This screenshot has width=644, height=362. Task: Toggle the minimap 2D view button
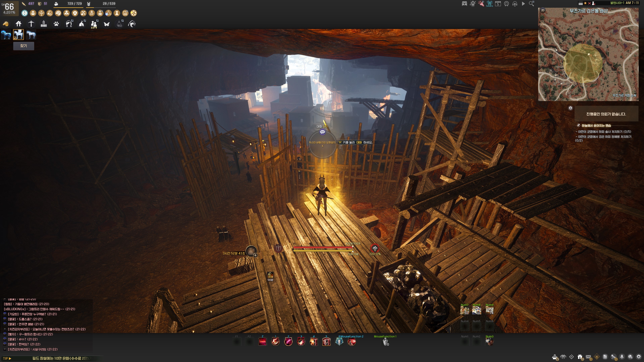click(x=543, y=11)
